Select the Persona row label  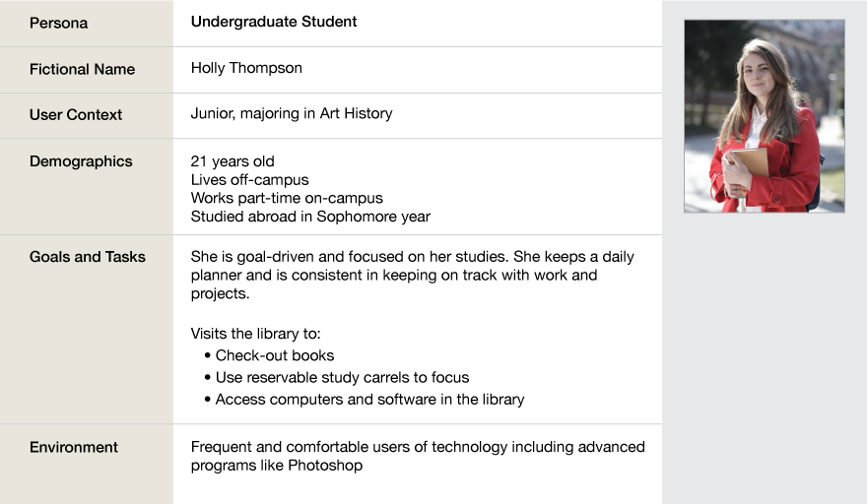(x=58, y=24)
